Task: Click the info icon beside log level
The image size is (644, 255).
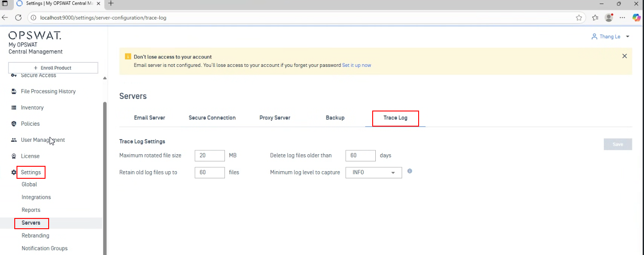Action: pos(410,171)
